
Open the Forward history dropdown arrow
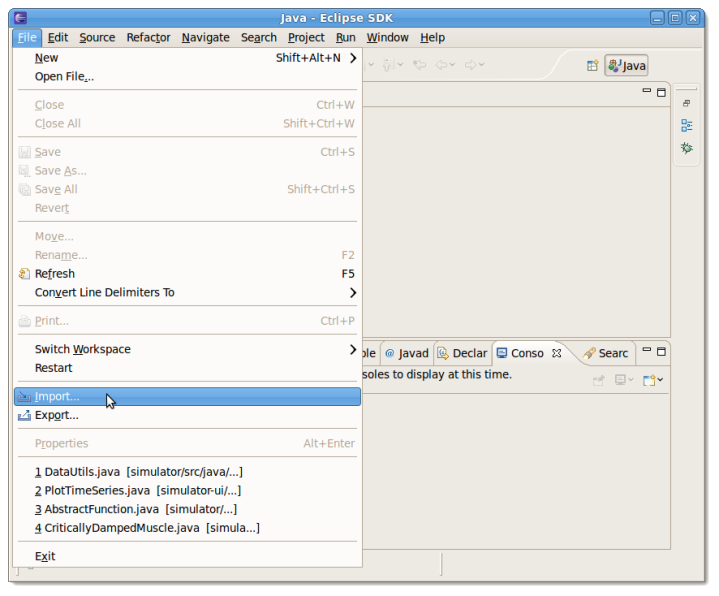tap(481, 65)
